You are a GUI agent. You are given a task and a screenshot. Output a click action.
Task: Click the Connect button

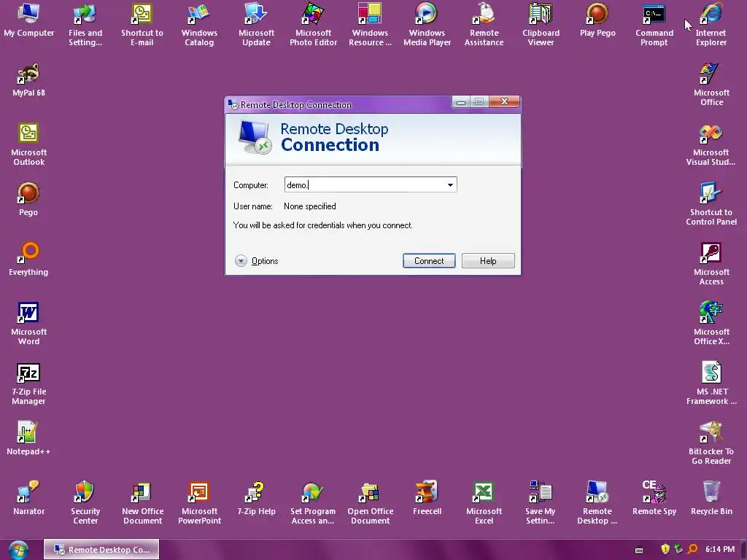pyautogui.click(x=429, y=260)
